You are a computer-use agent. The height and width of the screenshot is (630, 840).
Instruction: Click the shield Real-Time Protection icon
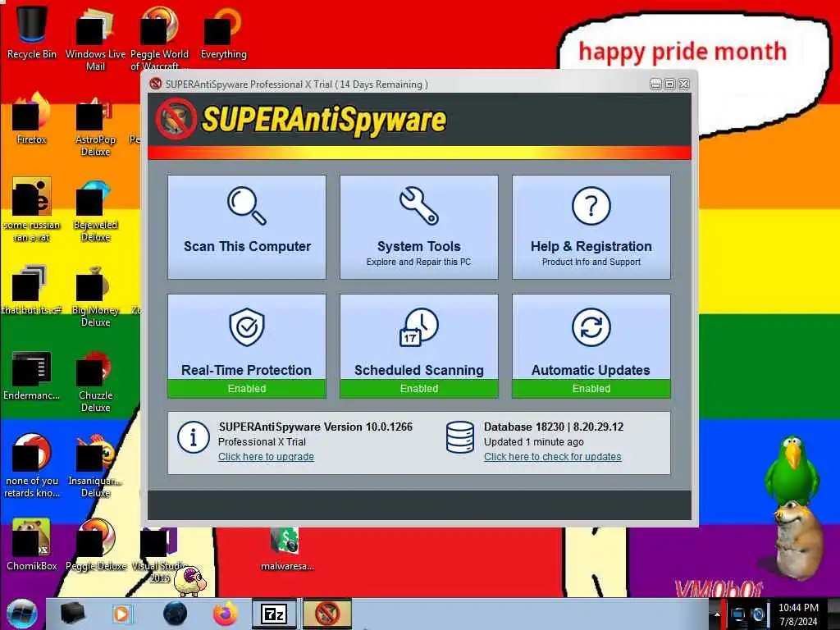click(x=246, y=326)
